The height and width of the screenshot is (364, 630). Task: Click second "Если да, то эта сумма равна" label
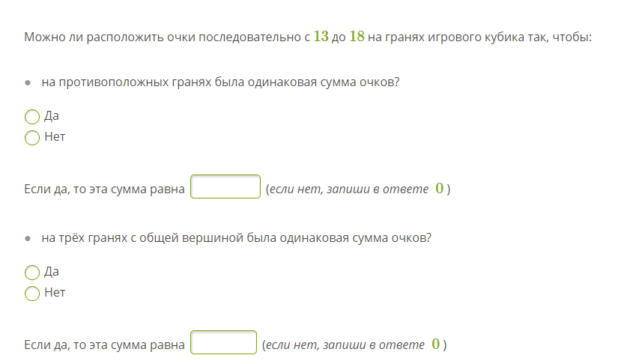coord(104,345)
